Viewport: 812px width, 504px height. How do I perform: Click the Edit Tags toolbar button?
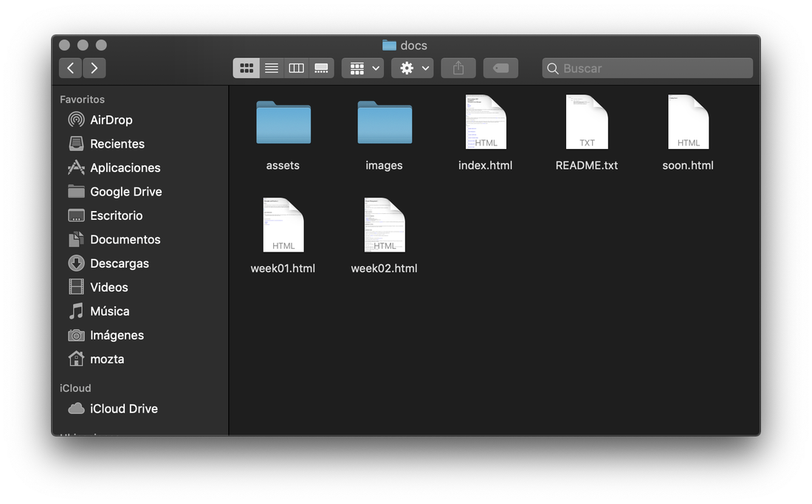coord(500,68)
